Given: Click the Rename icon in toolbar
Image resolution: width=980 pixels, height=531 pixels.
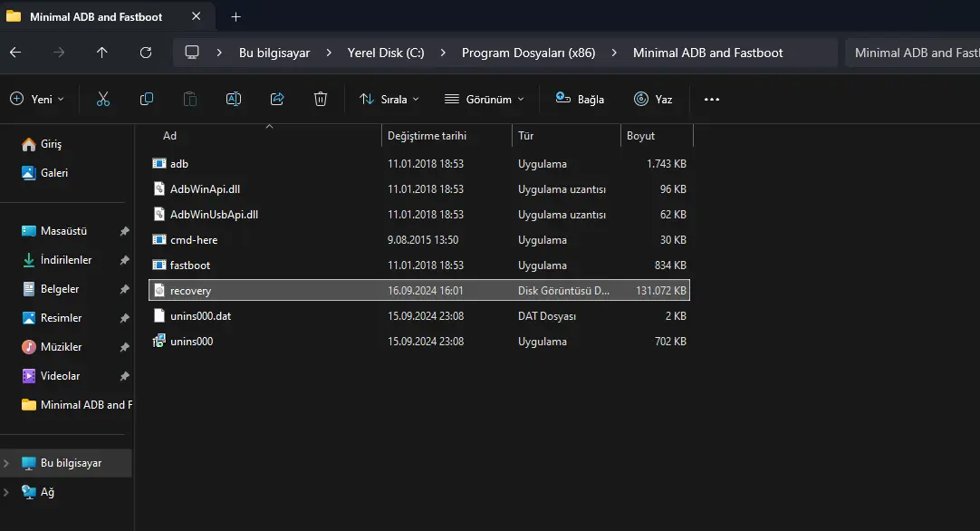Looking at the screenshot, I should (233, 99).
